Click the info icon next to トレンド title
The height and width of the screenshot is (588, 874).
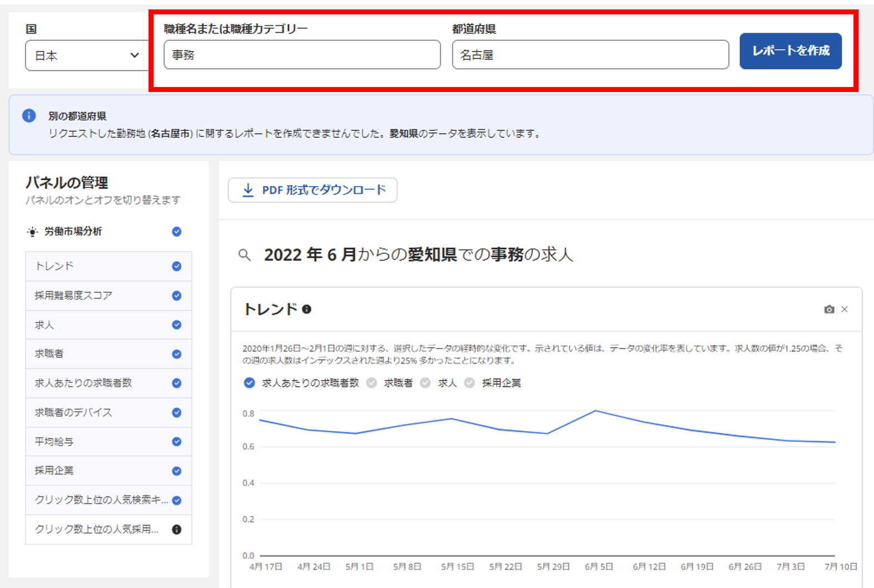coord(306,309)
